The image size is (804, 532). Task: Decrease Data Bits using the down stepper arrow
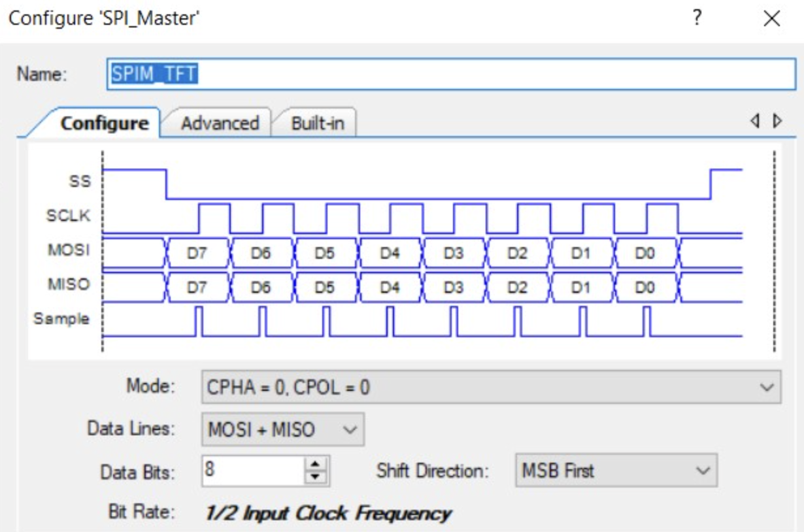point(316,478)
